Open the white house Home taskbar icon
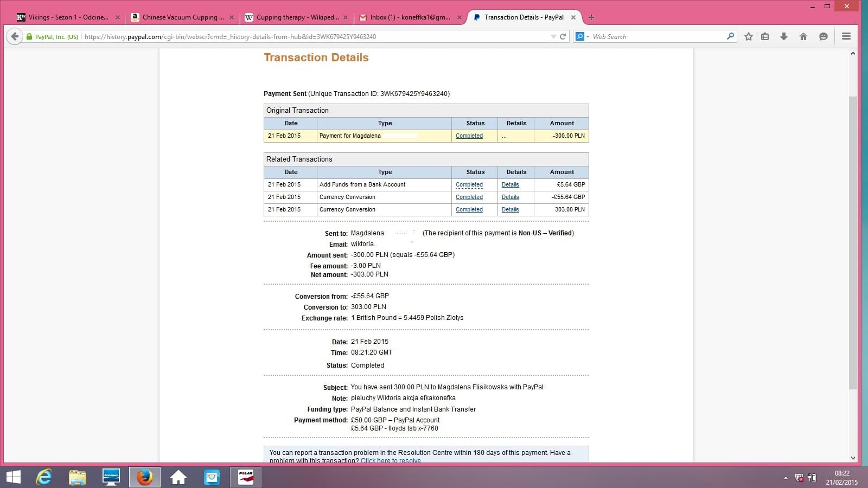Image resolution: width=868 pixels, height=488 pixels. [x=178, y=477]
